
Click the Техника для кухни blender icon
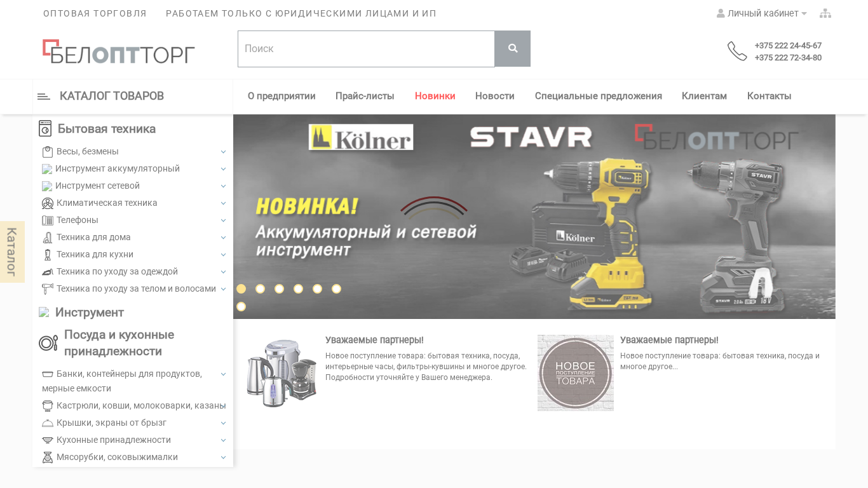coord(48,255)
